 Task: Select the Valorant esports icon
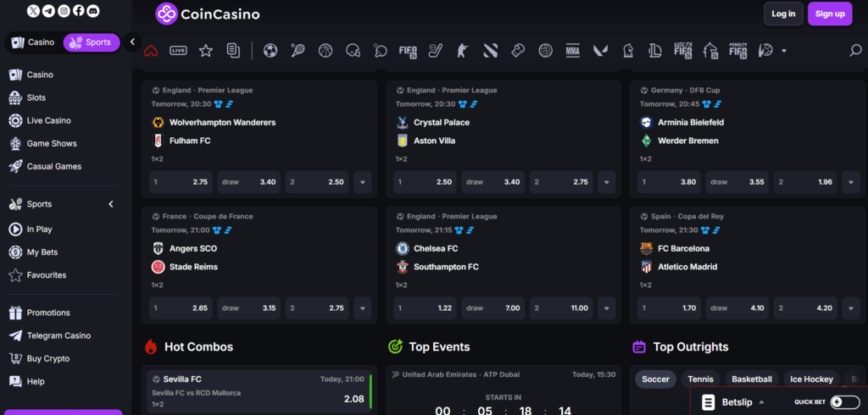[601, 51]
